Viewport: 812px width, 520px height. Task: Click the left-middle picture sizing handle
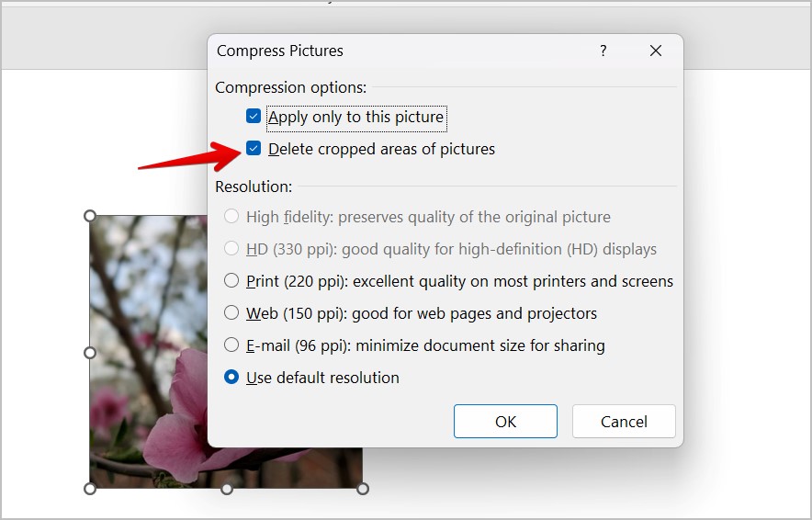[x=90, y=353]
